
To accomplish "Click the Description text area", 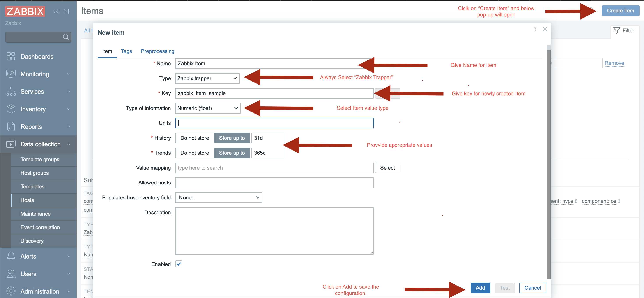I will (x=274, y=231).
